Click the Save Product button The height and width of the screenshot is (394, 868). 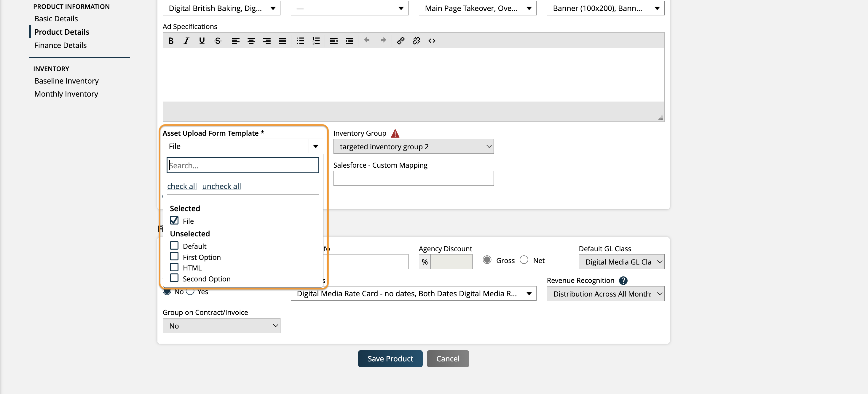click(x=390, y=359)
